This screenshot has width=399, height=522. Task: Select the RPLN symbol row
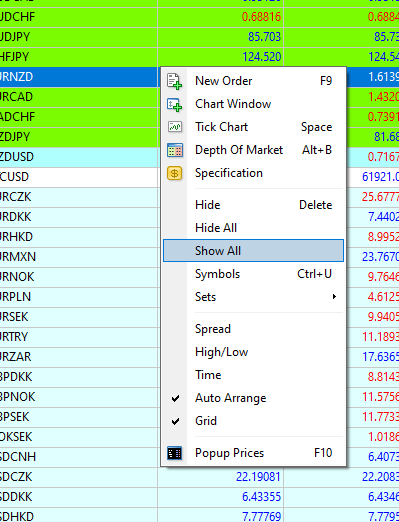[80, 297]
